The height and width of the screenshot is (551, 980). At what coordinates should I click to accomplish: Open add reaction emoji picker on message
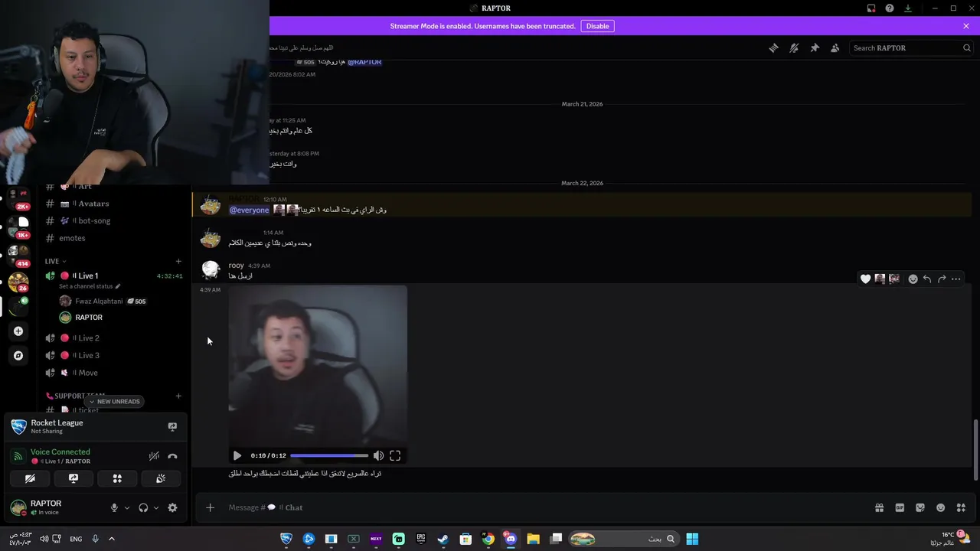click(913, 279)
